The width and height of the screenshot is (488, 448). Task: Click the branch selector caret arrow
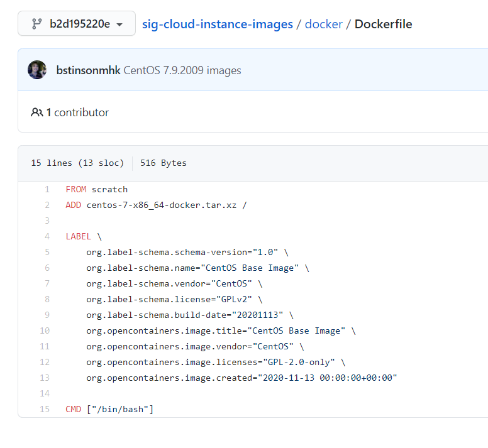(x=119, y=25)
